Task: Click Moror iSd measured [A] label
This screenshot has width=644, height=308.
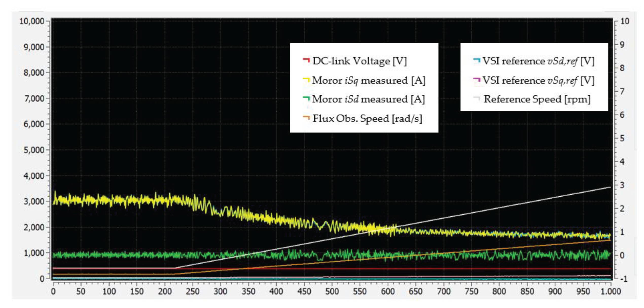Action: click(368, 99)
